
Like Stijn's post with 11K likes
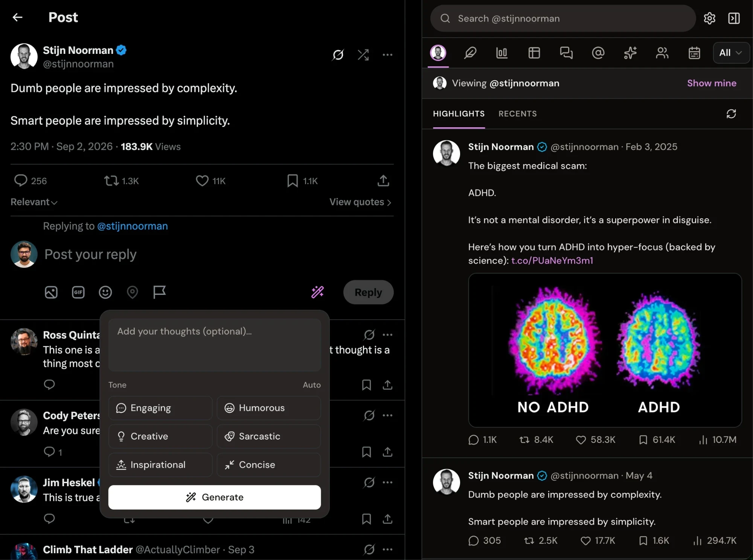click(x=210, y=181)
